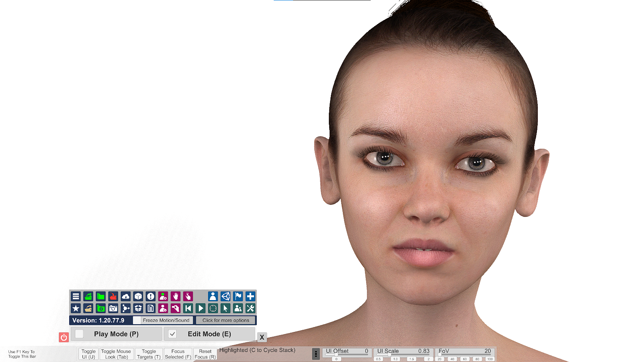
Task: Click the red power quit button
Action: [x=64, y=337]
